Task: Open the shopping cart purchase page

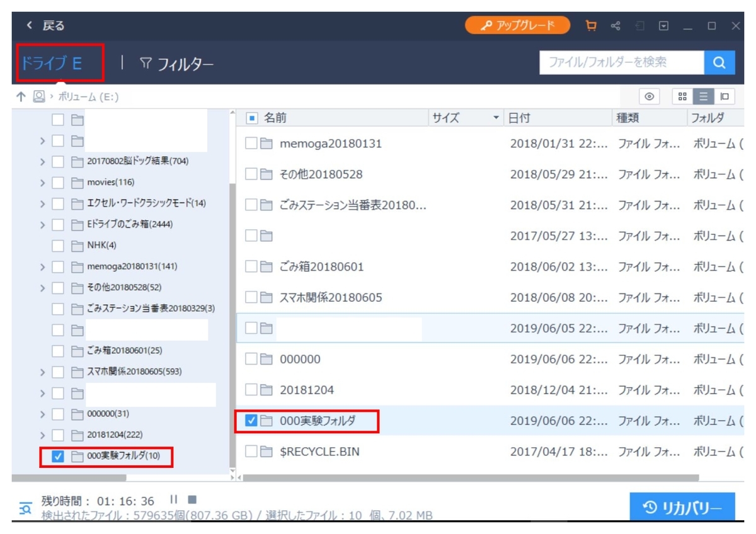Action: tap(591, 26)
